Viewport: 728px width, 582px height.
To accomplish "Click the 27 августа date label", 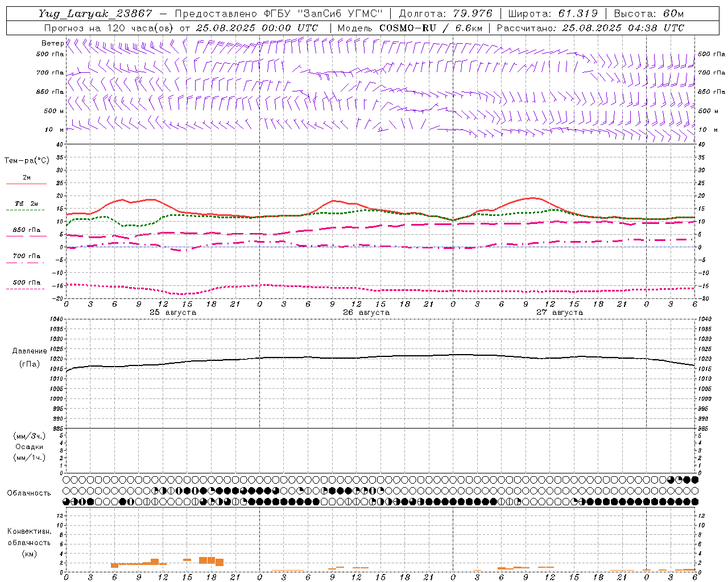I will pos(560,313).
